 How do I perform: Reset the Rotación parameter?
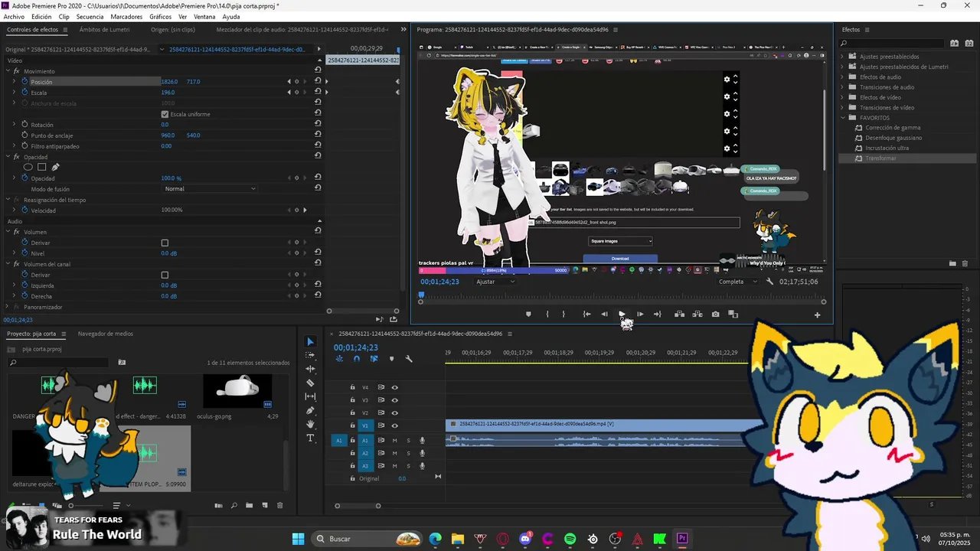[318, 124]
